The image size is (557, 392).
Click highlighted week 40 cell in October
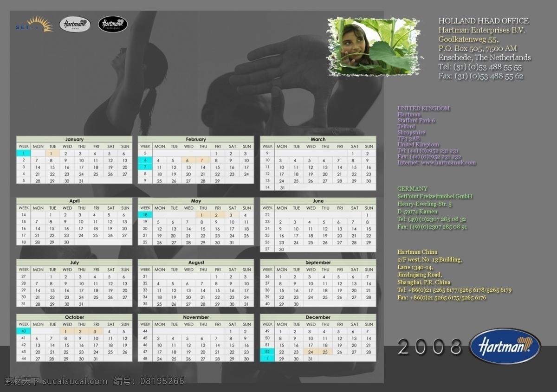click(24, 331)
